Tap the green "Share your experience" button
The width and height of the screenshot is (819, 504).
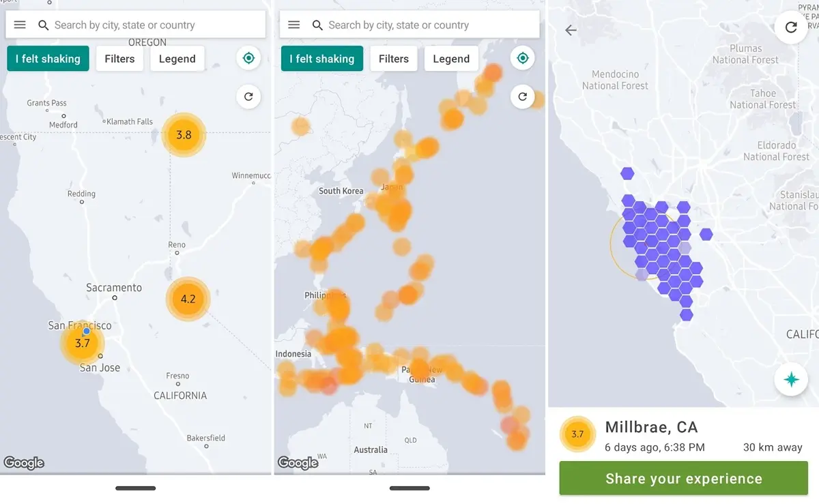[x=683, y=478]
